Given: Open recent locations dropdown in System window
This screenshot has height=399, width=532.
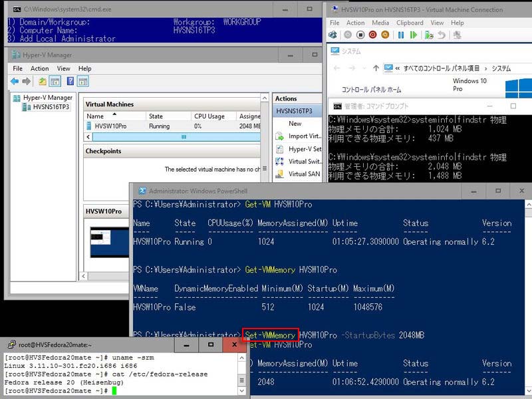Looking at the screenshot, I should click(x=364, y=68).
